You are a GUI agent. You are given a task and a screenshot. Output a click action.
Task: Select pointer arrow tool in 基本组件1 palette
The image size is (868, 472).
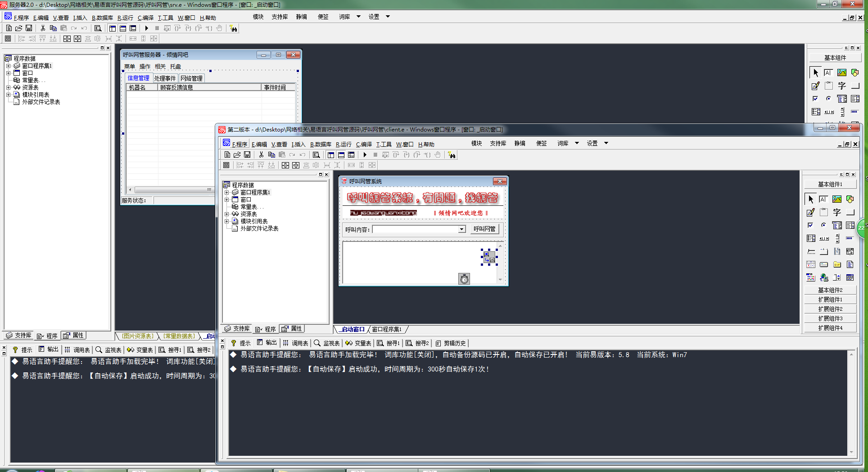(x=810, y=199)
